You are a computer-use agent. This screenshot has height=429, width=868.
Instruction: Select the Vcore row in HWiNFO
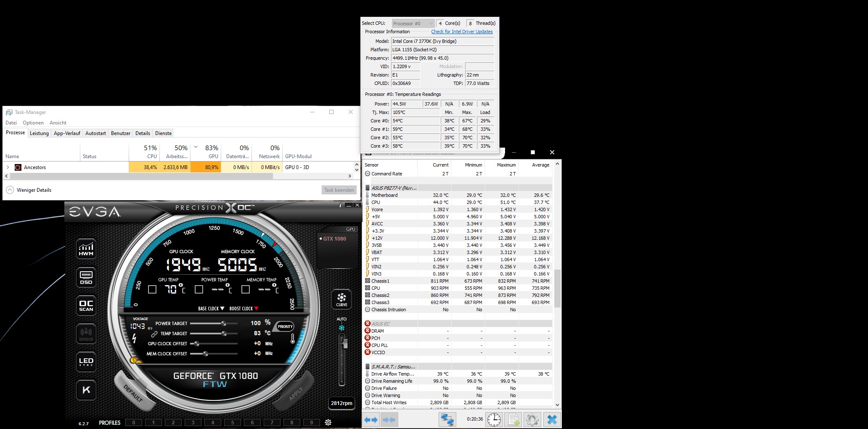458,209
